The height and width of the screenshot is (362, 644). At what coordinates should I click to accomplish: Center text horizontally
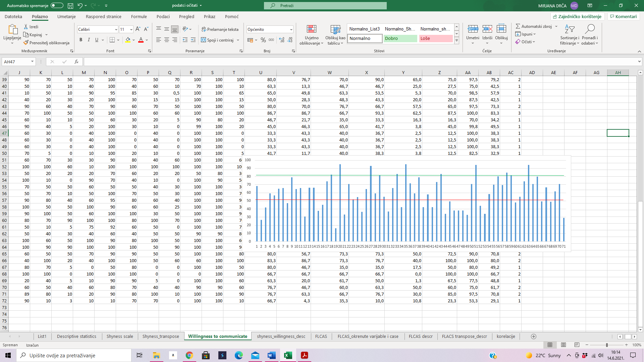167,40
